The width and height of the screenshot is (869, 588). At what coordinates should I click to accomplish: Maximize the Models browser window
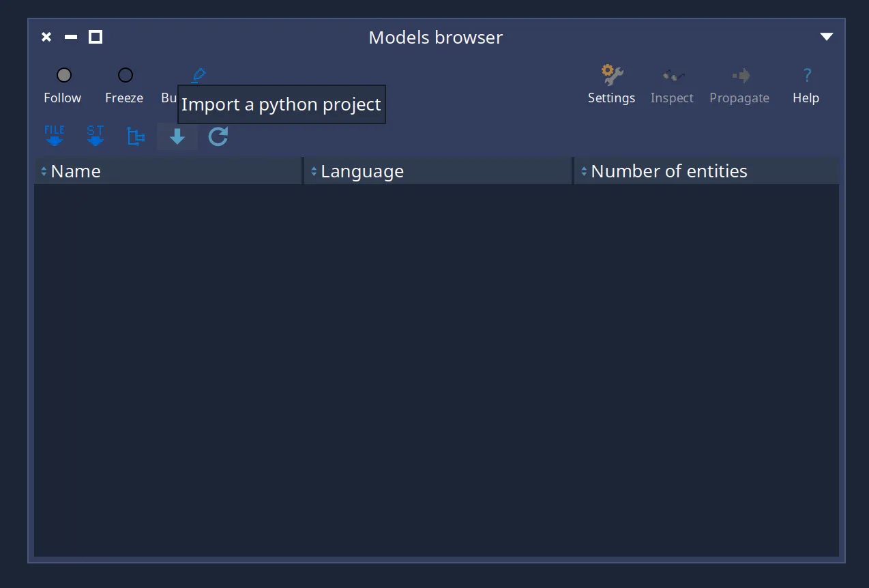(x=95, y=37)
